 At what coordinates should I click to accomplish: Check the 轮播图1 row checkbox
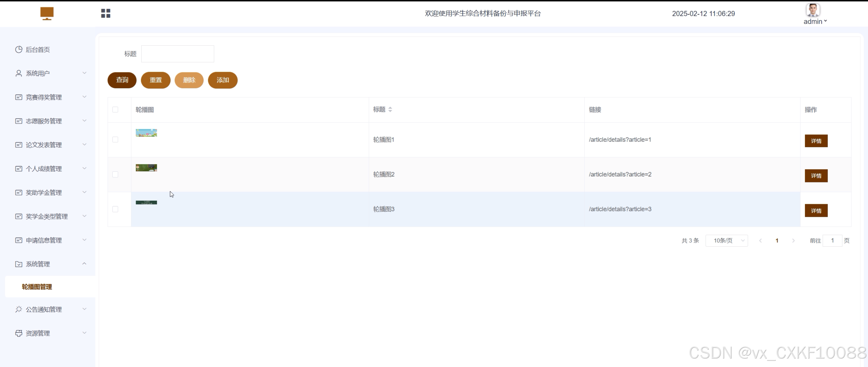115,139
